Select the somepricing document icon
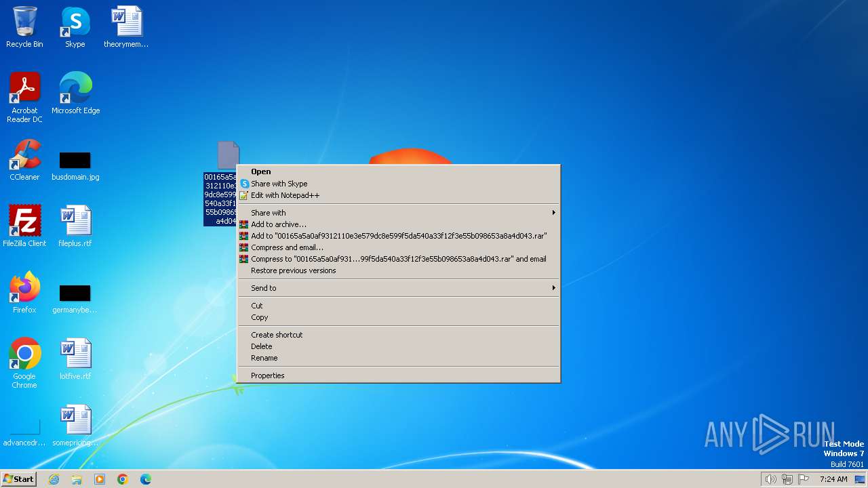The height and width of the screenshot is (488, 868). 75,425
